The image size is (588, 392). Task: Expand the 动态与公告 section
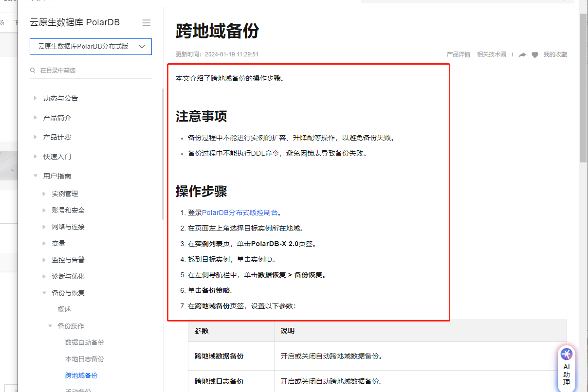point(35,98)
